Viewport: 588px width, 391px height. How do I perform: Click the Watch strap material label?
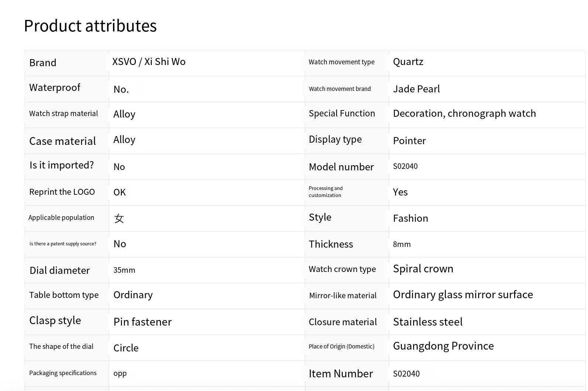(64, 113)
